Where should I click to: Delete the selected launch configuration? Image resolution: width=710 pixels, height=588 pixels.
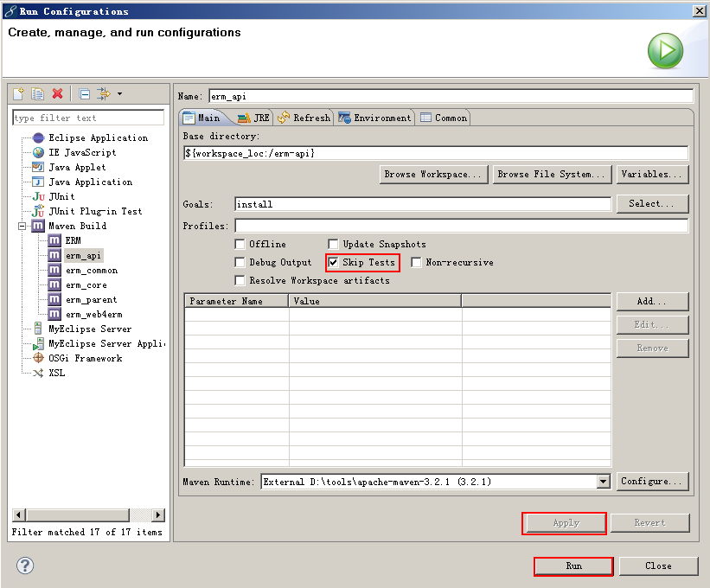(x=57, y=93)
